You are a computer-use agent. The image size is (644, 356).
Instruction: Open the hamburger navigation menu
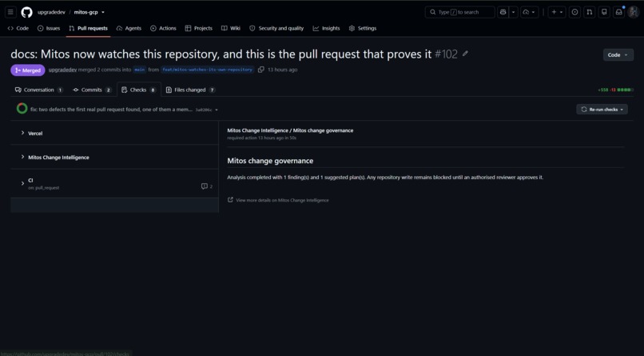[x=10, y=12]
